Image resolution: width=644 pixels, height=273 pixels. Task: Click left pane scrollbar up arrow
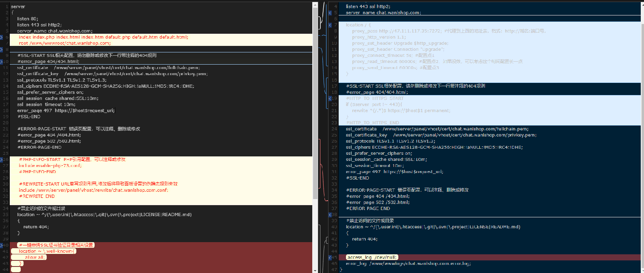(315, 5)
